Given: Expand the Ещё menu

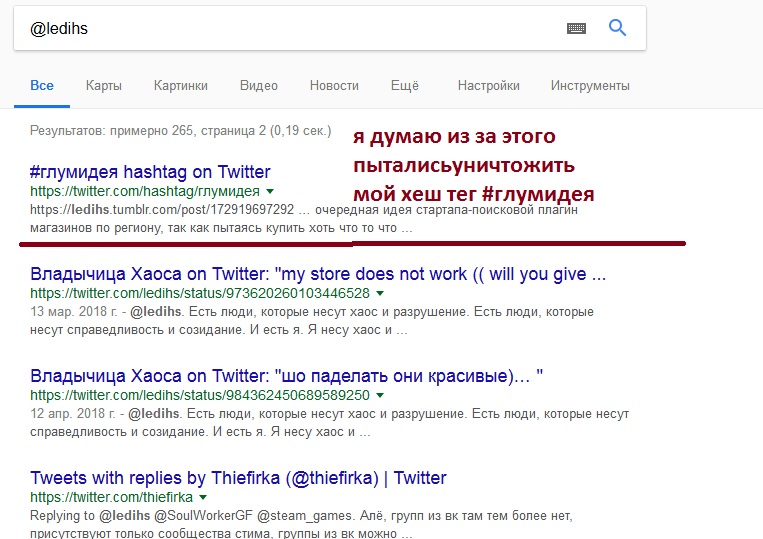Looking at the screenshot, I should coord(405,86).
